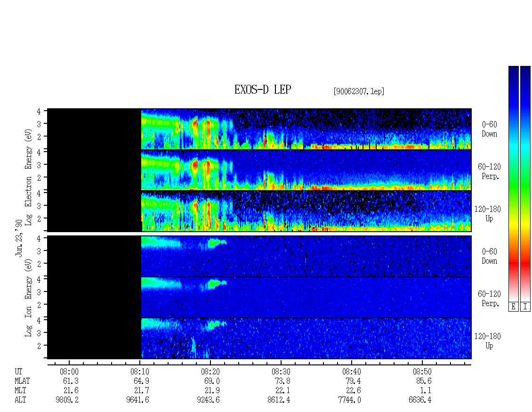532x412 pixels.
Task: Click the electron 0-60 Down spectrogram panel
Action: pos(259,129)
